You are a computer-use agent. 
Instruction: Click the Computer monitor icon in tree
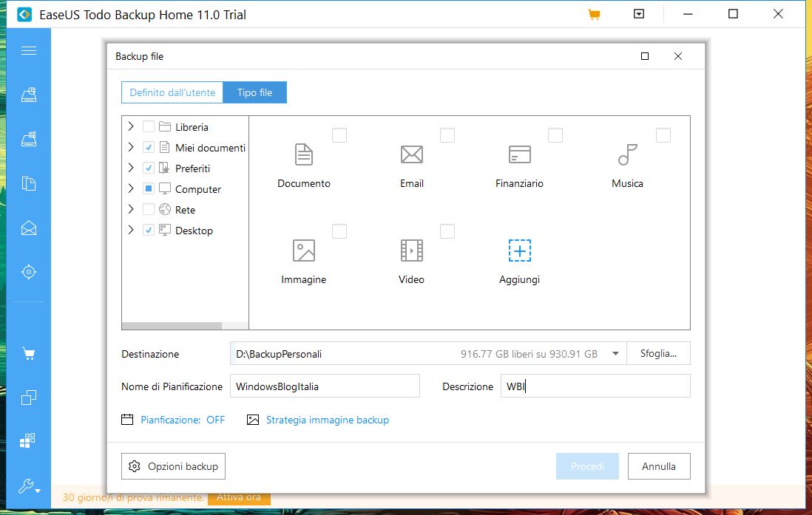pos(165,189)
